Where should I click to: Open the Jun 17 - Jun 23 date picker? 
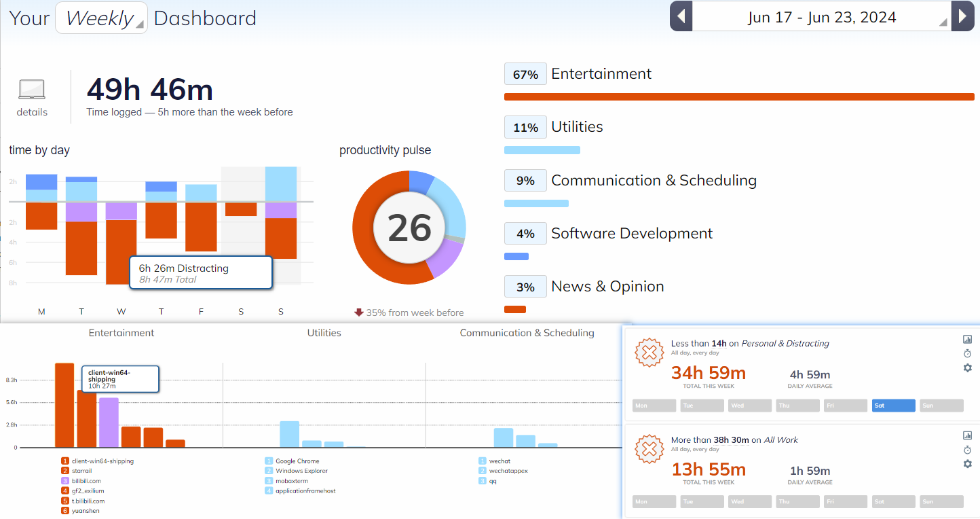(x=821, y=17)
